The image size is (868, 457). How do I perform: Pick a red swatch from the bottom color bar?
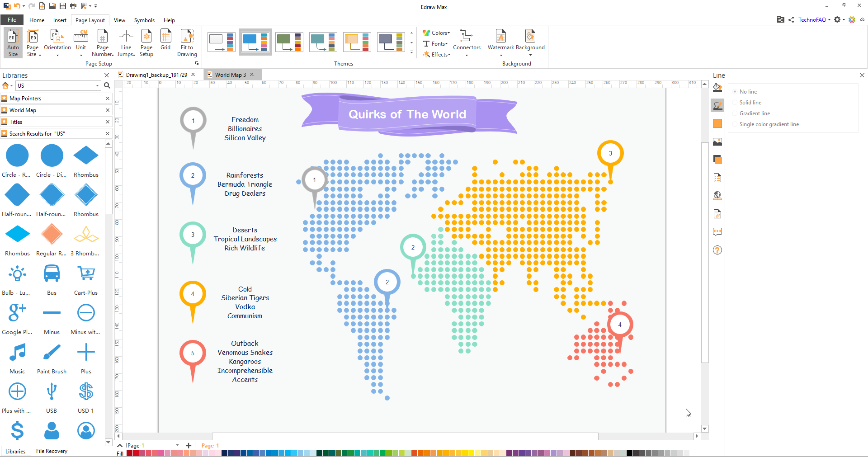(x=136, y=453)
